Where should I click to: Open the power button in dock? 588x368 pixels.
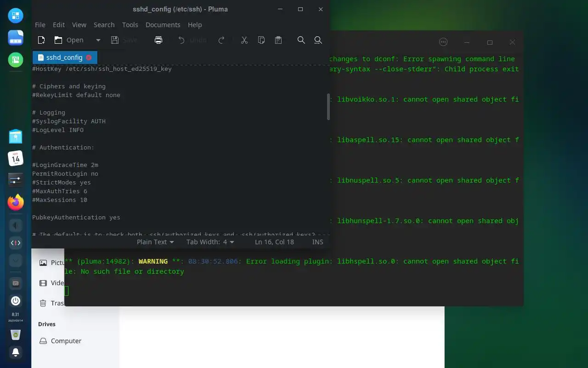pyautogui.click(x=16, y=301)
